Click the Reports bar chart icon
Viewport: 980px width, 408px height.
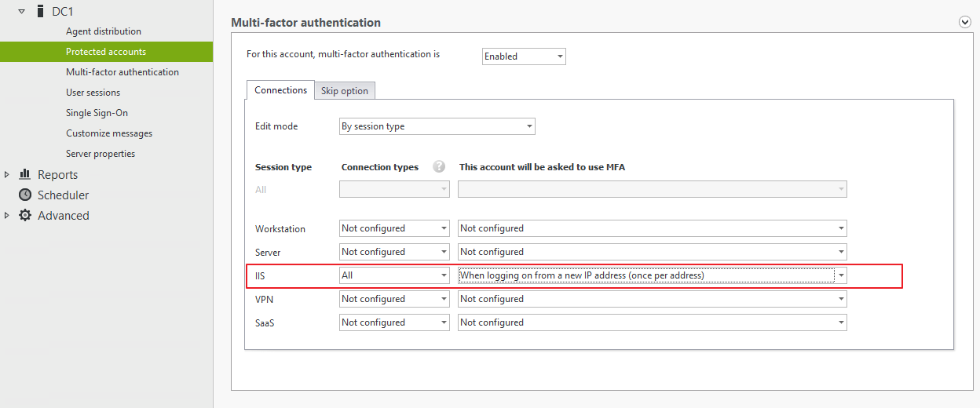pos(24,174)
